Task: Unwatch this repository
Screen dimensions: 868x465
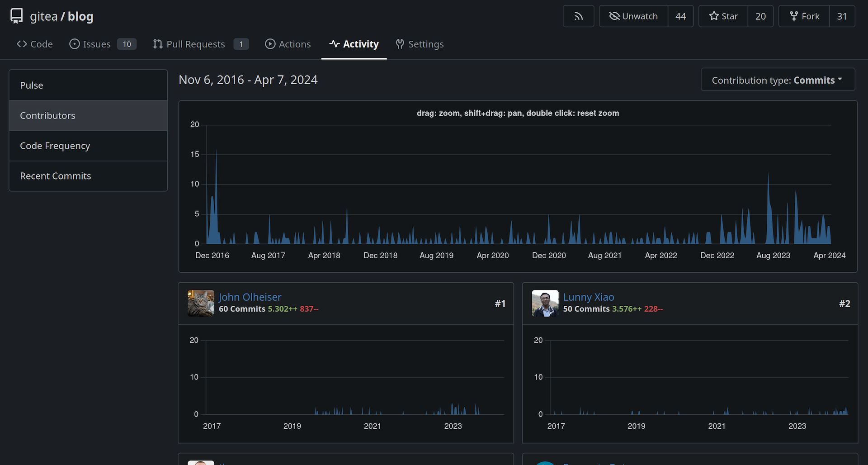Action: 633,16
